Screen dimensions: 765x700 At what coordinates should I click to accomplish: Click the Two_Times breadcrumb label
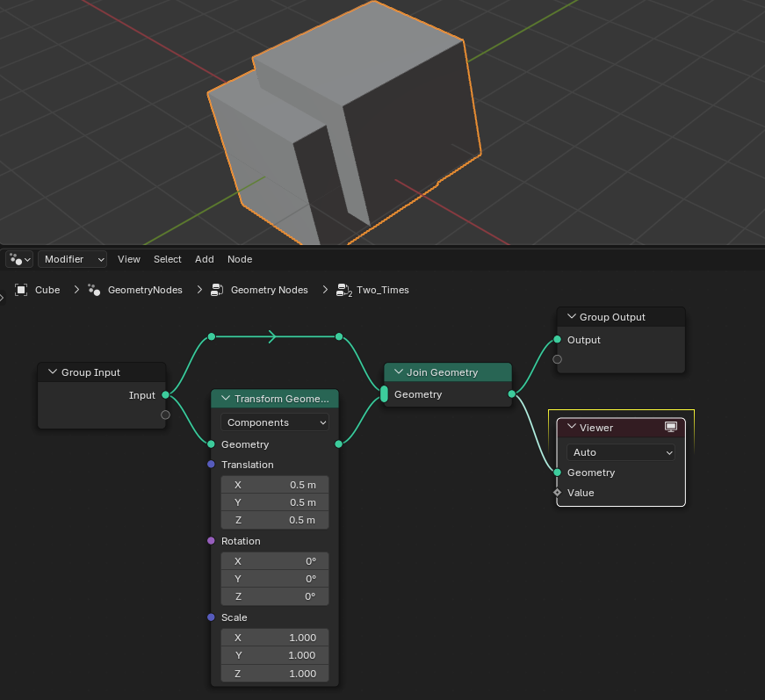coord(383,290)
